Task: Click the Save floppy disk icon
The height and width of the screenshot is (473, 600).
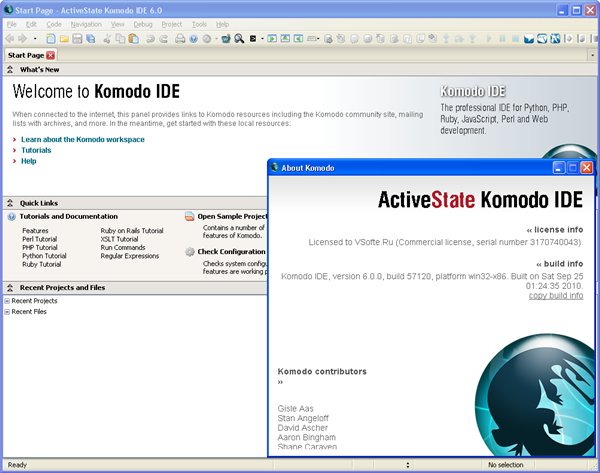Action: tap(77, 39)
